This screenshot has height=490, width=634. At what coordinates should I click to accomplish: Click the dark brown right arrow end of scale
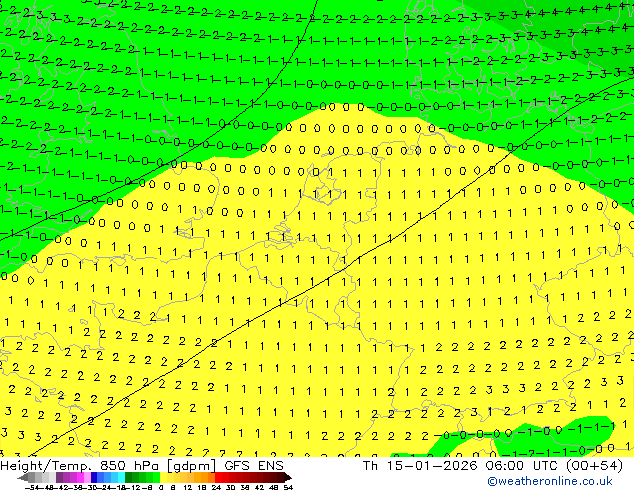pos(288,477)
